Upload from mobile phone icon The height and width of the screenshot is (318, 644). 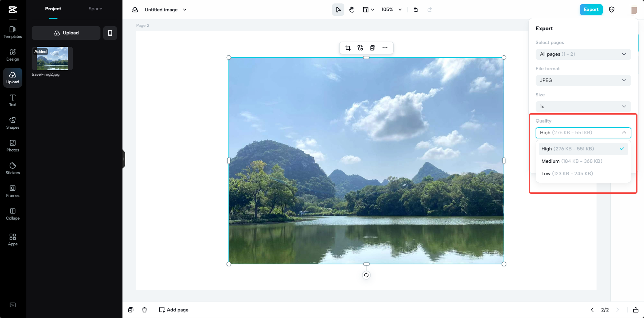(110, 33)
